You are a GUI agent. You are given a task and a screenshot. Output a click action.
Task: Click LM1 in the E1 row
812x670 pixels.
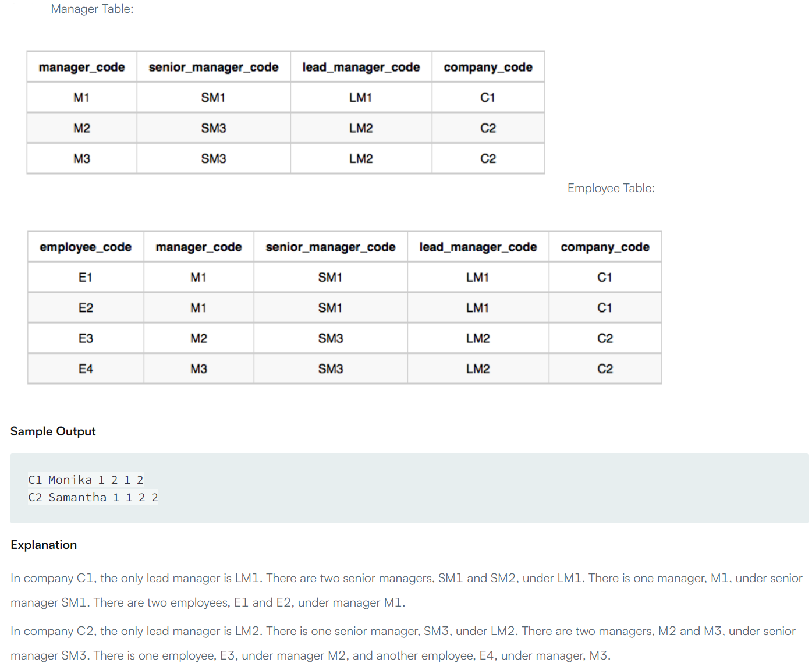(478, 277)
